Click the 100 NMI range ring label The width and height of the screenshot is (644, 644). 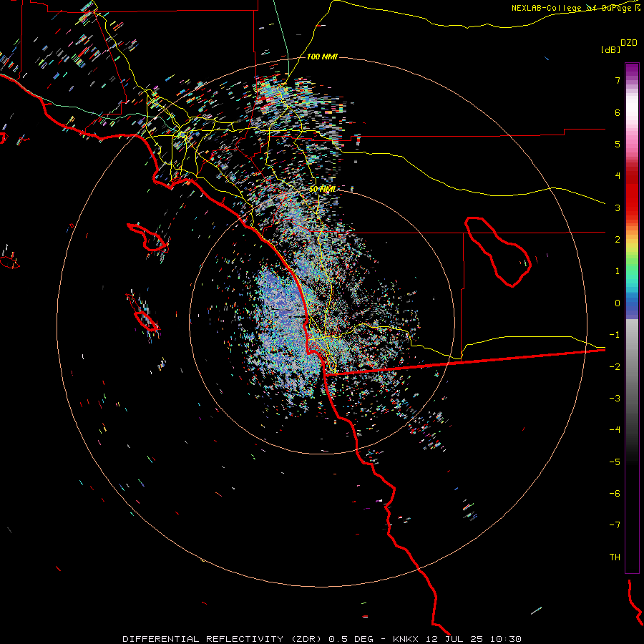coord(322,57)
